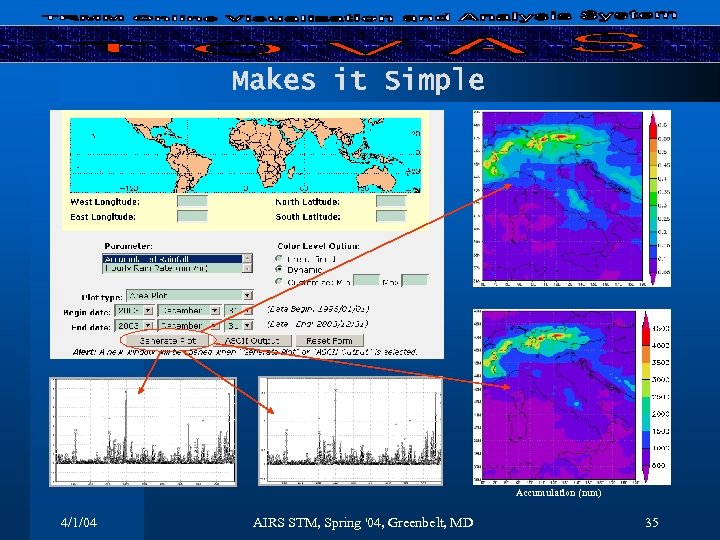This screenshot has height=540, width=720.
Task: Select Hourly Rain Rate in Parameter list
Action: (172, 268)
